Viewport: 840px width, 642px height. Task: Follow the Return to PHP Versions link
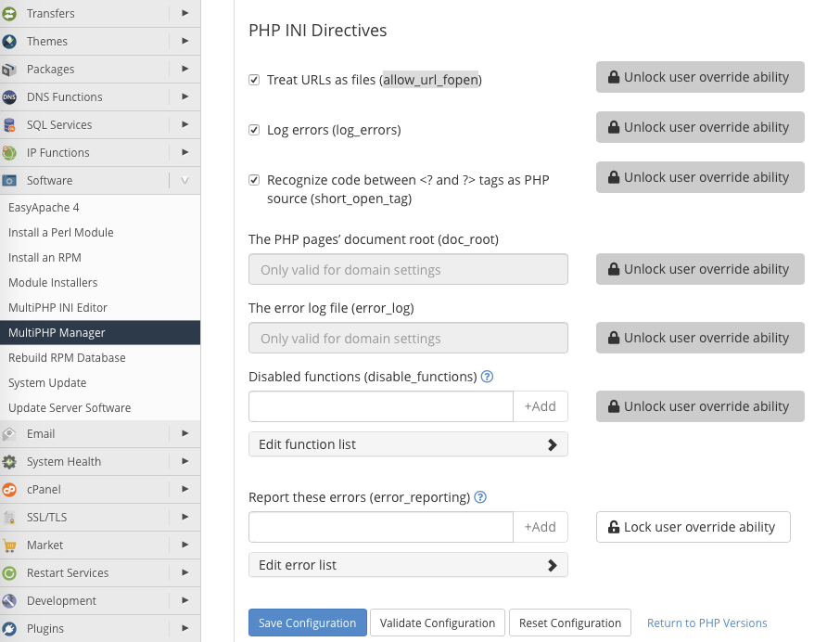706,623
